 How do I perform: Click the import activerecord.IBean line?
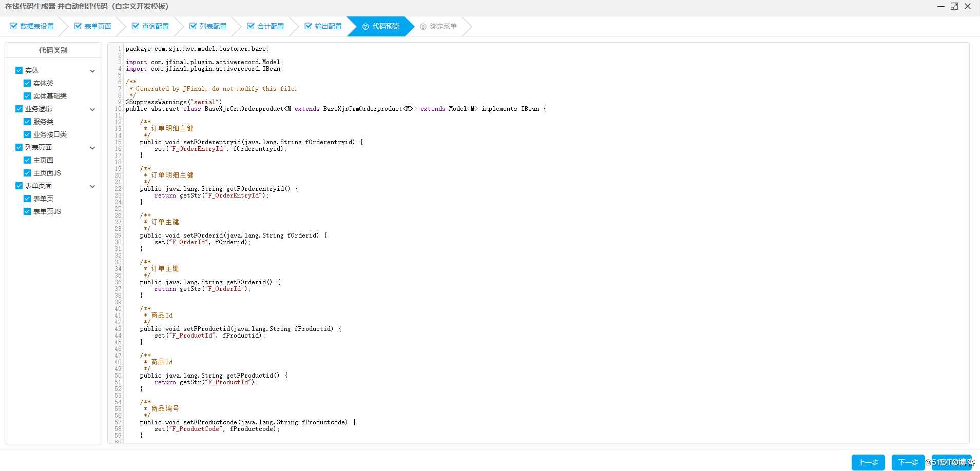pyautogui.click(x=204, y=69)
